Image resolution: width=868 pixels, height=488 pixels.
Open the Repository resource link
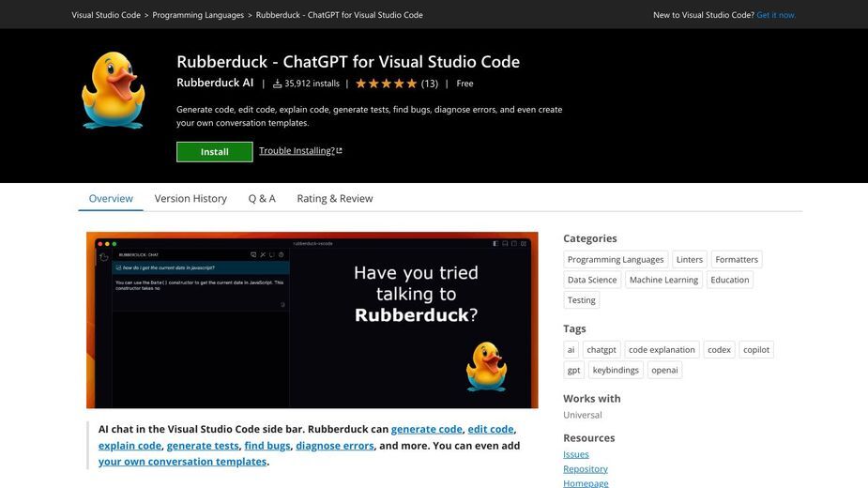tap(586, 468)
